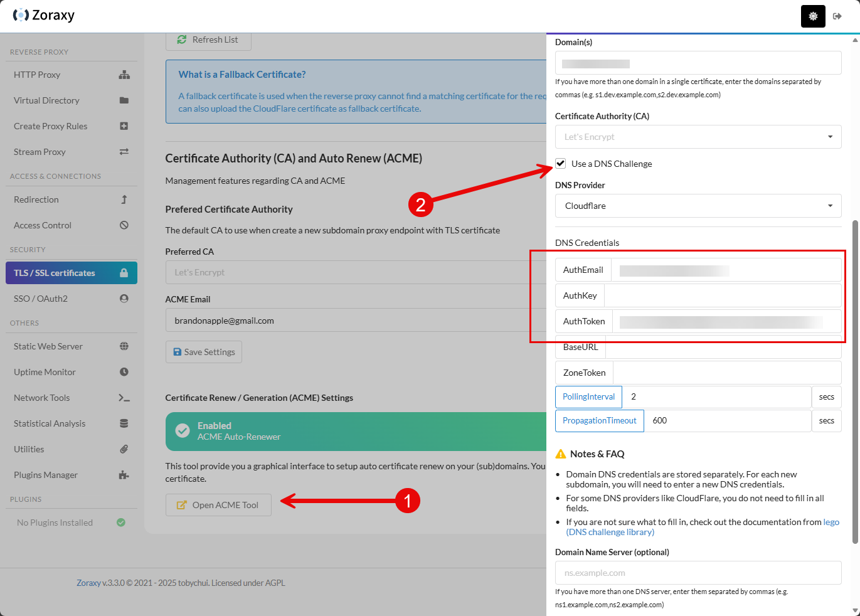Screen dimensions: 860x616
Task: Navigate to Redirection in the sidebar
Action: coord(72,199)
